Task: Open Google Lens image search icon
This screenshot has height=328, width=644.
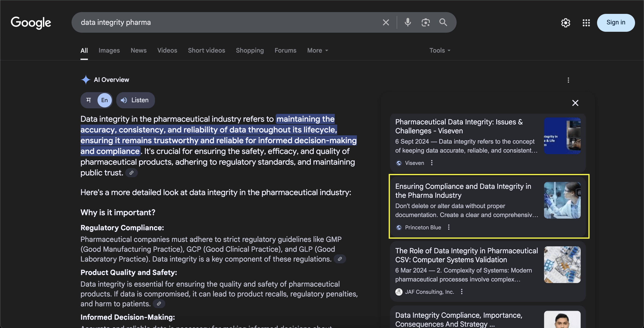Action: (x=426, y=23)
